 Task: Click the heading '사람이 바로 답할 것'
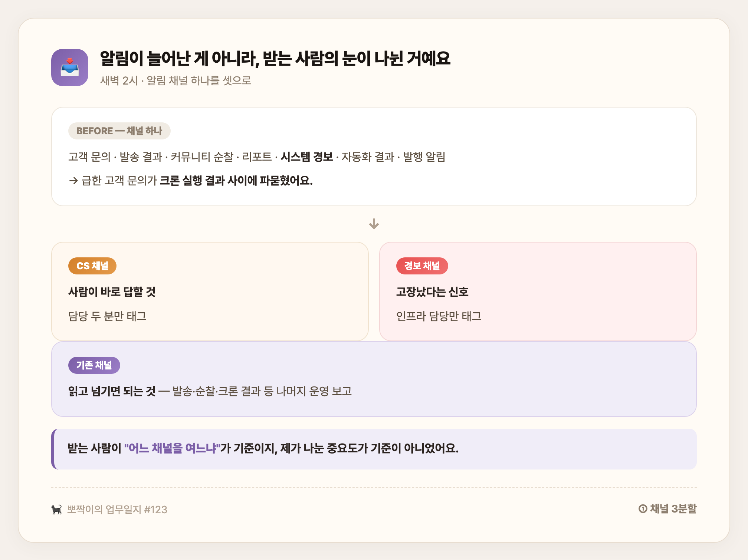[x=112, y=292]
